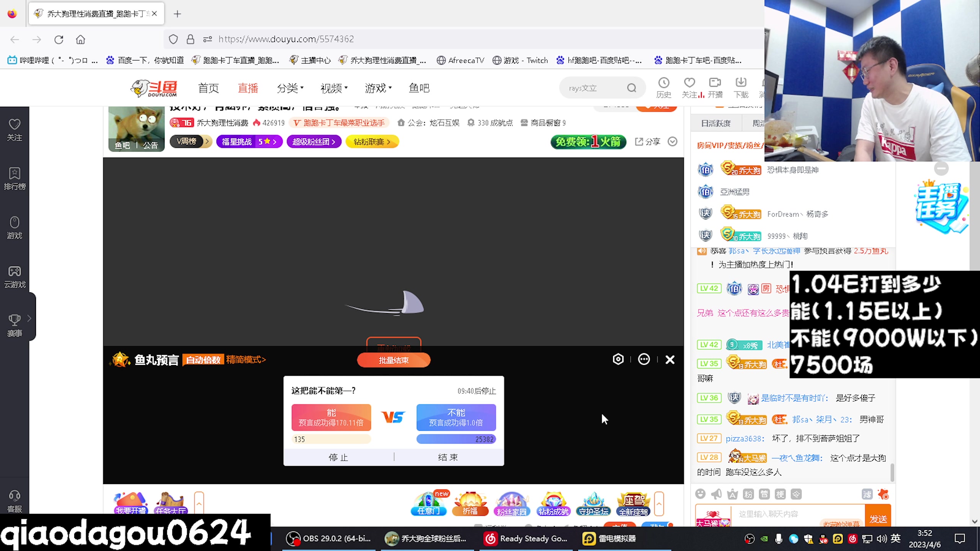This screenshot has width=980, height=551.
Task: Open the emoji picker in chat toolbar
Action: pyautogui.click(x=701, y=494)
